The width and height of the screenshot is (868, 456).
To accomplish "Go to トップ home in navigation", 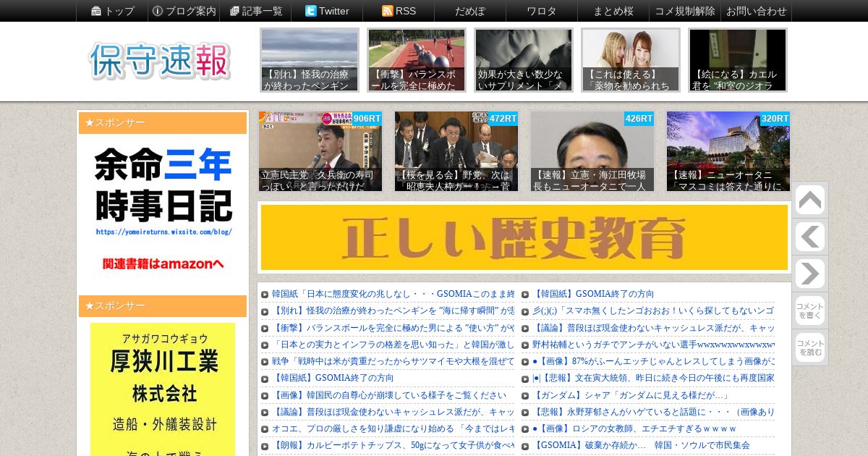I will tap(112, 11).
